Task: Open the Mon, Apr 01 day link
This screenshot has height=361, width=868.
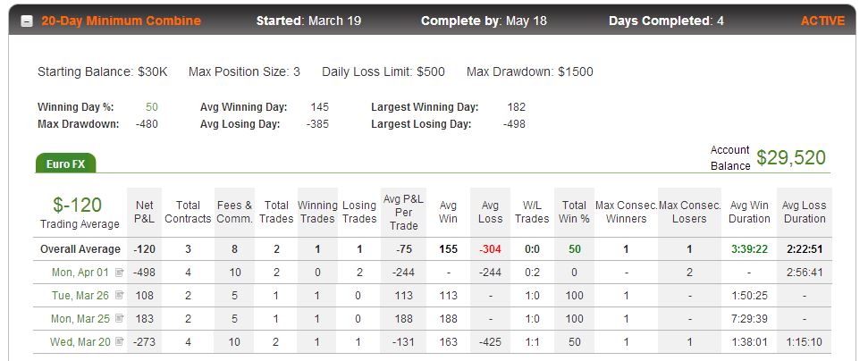Action: pos(80,273)
